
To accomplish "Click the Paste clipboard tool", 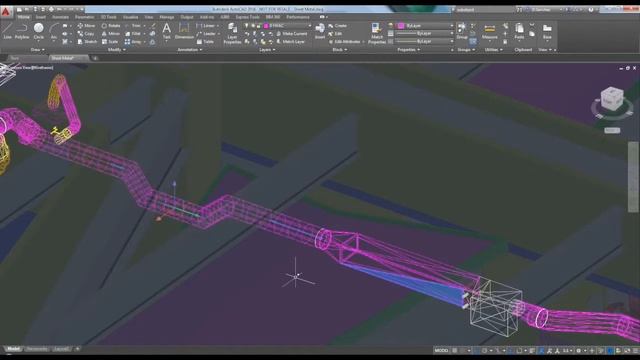I will [x=519, y=31].
